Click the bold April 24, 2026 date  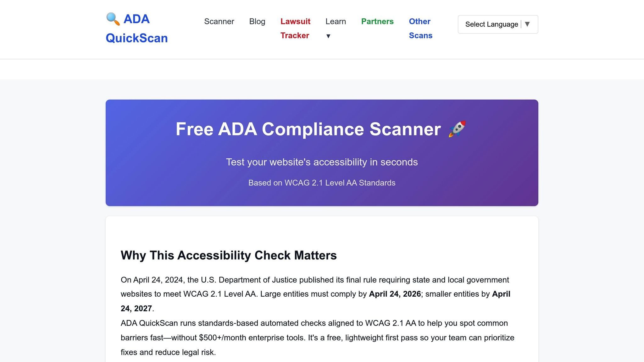tap(395, 294)
